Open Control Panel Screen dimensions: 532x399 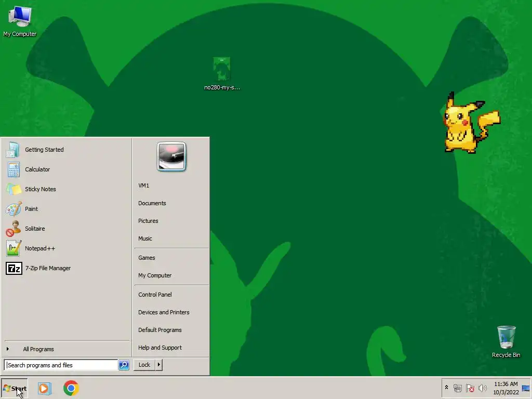[x=155, y=295]
